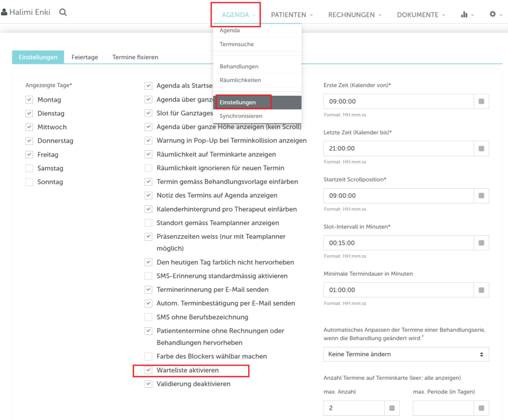Switch to the Feiertage tab
The height and width of the screenshot is (420, 508).
tap(85, 57)
